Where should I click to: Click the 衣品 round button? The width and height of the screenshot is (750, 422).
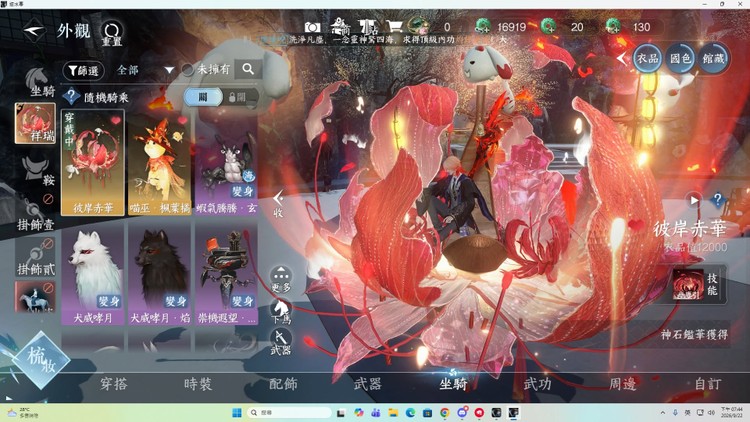pyautogui.click(x=647, y=58)
